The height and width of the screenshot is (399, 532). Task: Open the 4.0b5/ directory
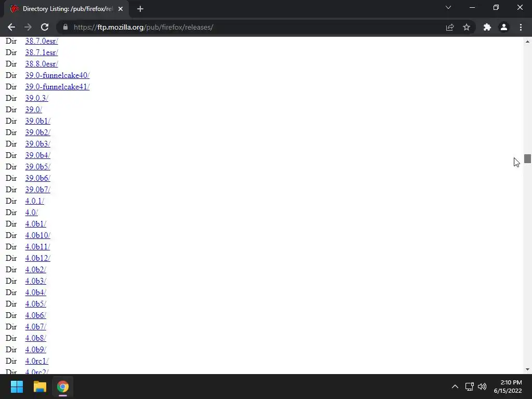(x=36, y=303)
